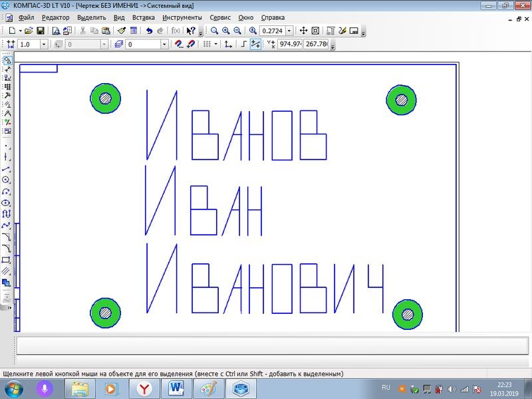Click the Windows Start button
The width and height of the screenshot is (532, 399).
click(x=13, y=388)
